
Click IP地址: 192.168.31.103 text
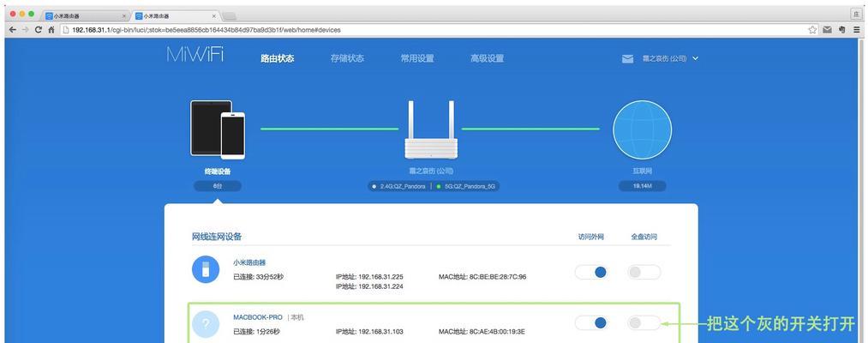coord(369,332)
